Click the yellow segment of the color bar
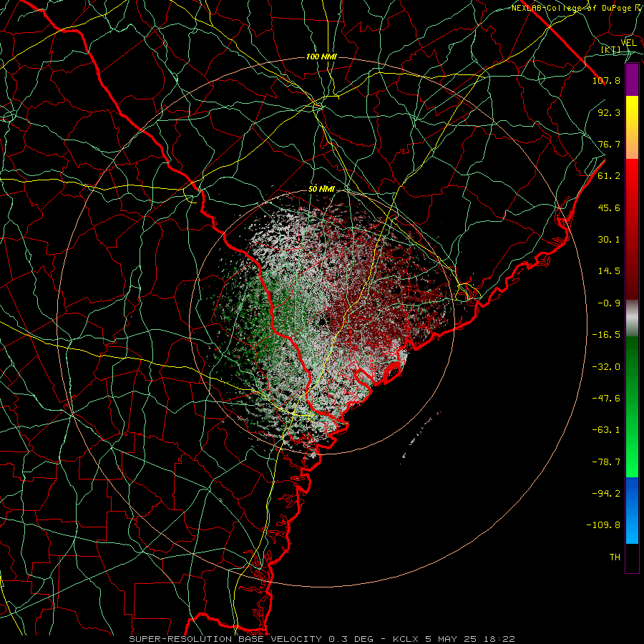This screenshot has width=644, height=644. tap(632, 112)
